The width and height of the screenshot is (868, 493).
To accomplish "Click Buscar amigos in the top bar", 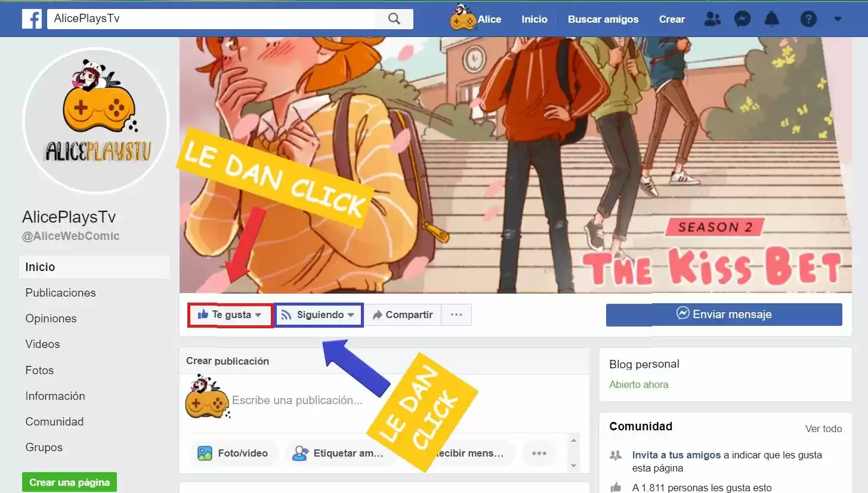I will (x=603, y=19).
